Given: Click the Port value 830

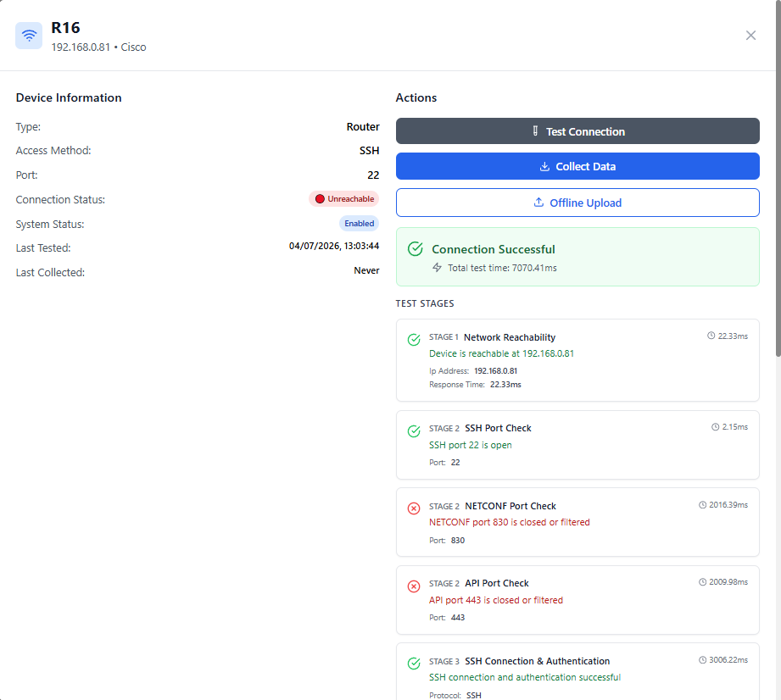Looking at the screenshot, I should [x=458, y=540].
